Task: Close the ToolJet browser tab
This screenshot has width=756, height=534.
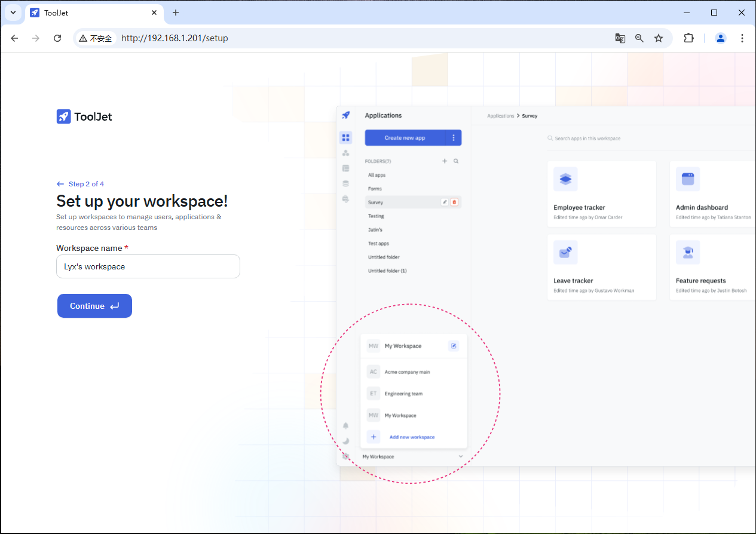Action: tap(154, 13)
